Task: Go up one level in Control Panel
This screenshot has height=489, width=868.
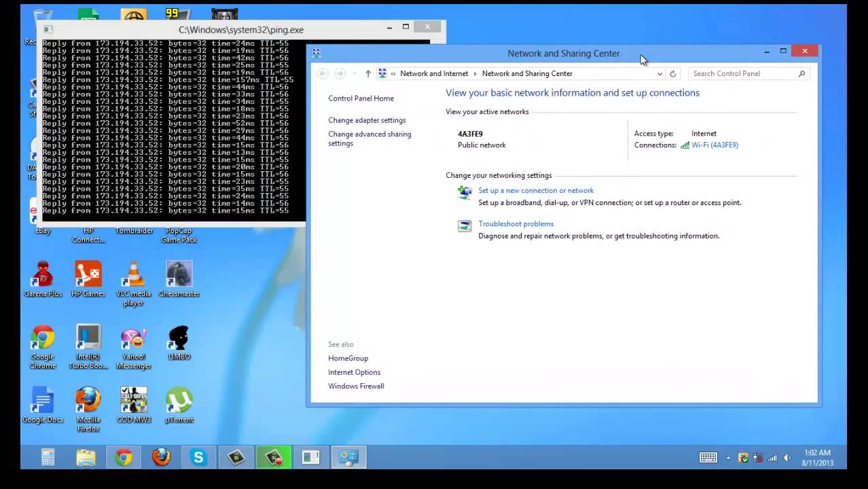Action: pos(368,73)
